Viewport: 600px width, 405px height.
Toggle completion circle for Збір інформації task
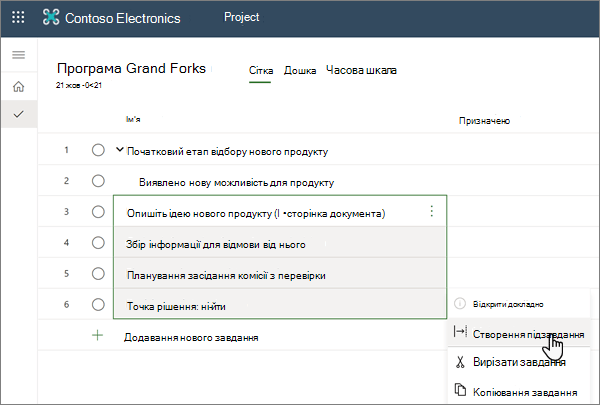click(x=98, y=243)
